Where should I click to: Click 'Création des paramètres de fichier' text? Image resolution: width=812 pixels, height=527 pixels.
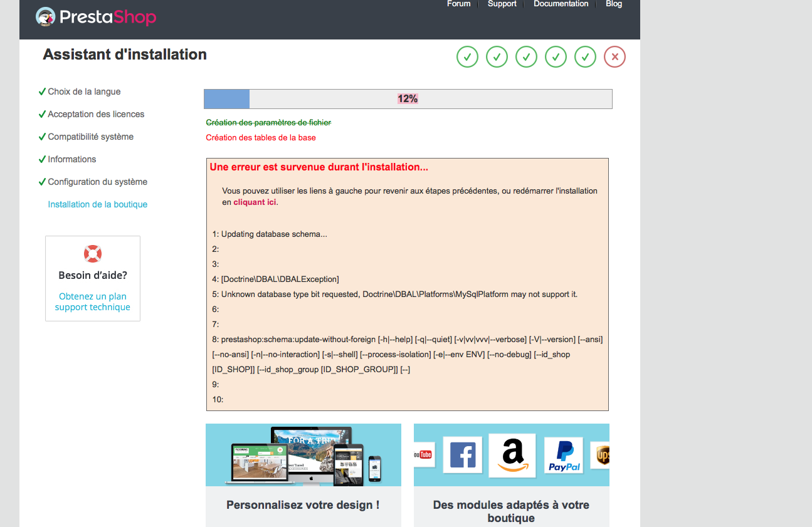tap(268, 123)
